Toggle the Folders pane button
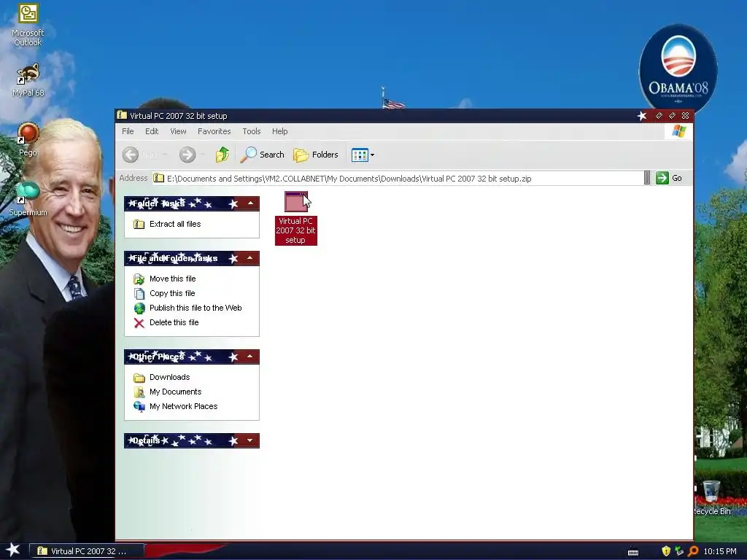 tap(315, 155)
